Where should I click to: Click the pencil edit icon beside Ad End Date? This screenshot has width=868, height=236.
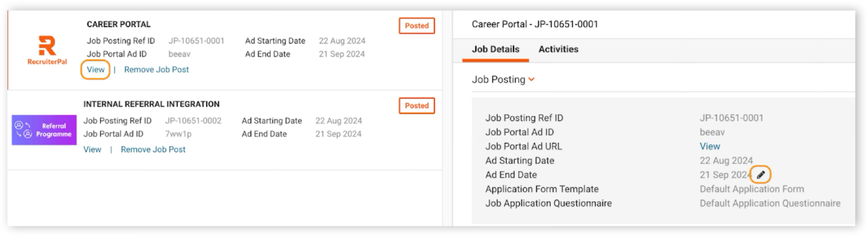(x=761, y=174)
